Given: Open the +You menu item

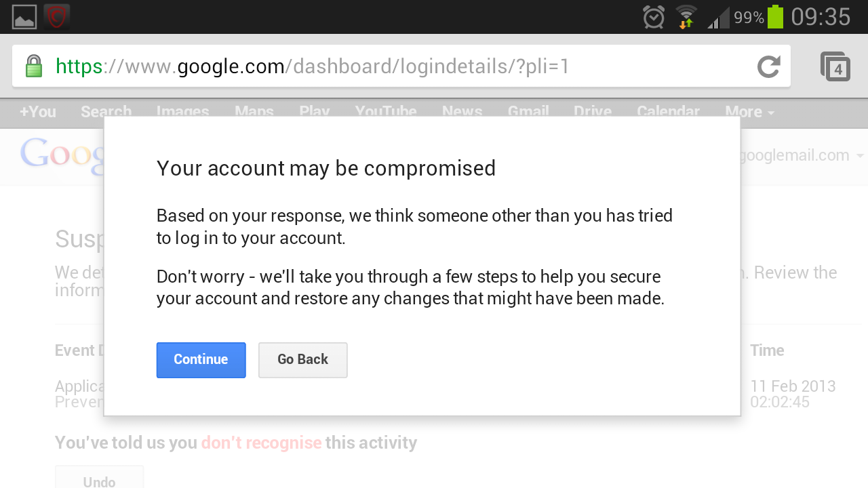Looking at the screenshot, I should [38, 112].
